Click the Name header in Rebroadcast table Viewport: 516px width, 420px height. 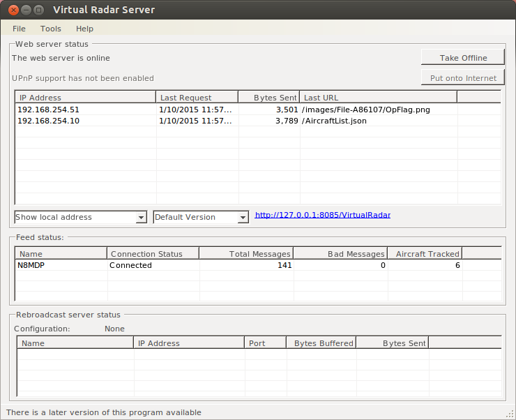pyautogui.click(x=75, y=343)
